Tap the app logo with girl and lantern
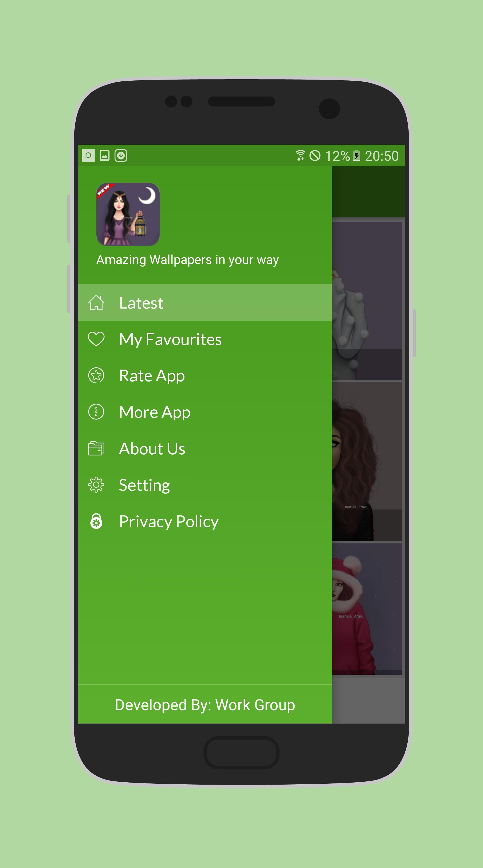This screenshot has height=868, width=483. [x=128, y=214]
